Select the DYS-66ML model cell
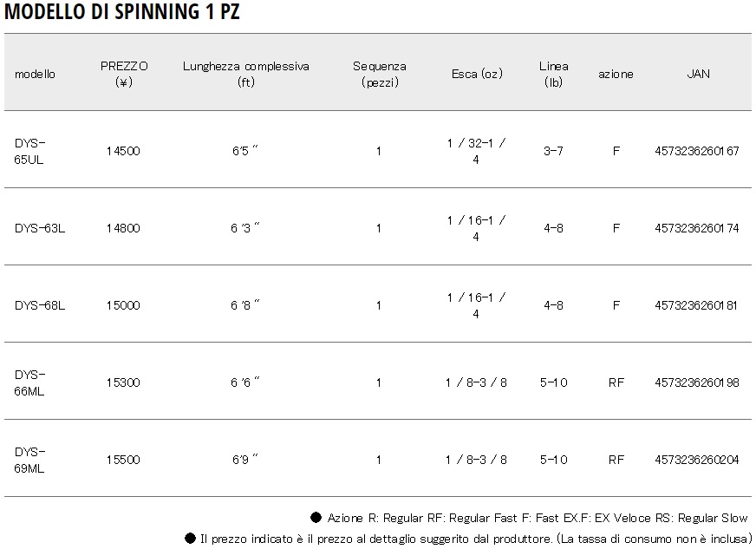 [x=29, y=382]
